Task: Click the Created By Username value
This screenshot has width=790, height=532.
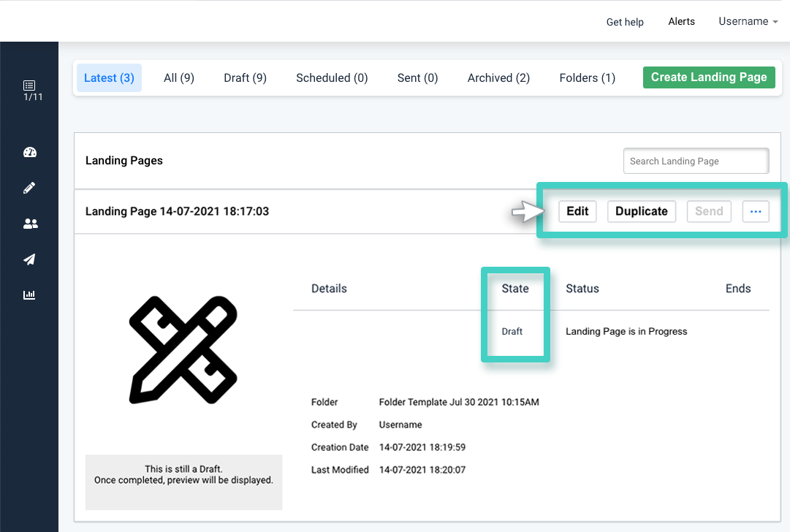Action: click(x=400, y=425)
